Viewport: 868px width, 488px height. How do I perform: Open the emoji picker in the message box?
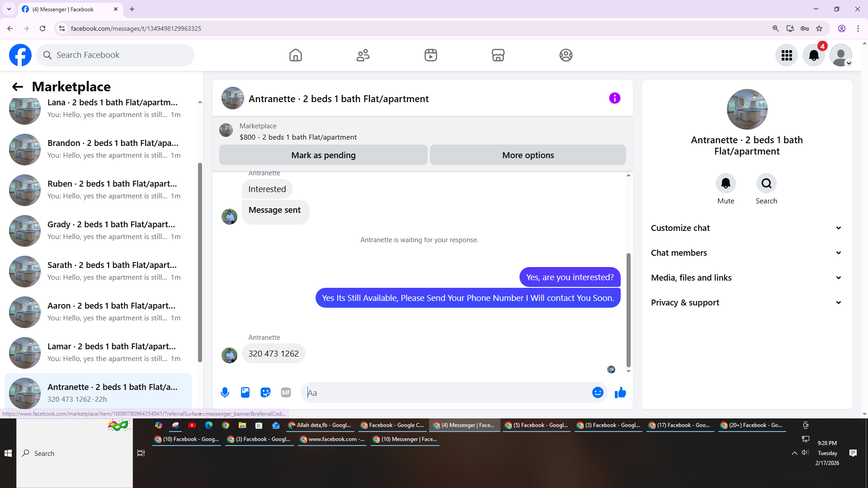598,393
